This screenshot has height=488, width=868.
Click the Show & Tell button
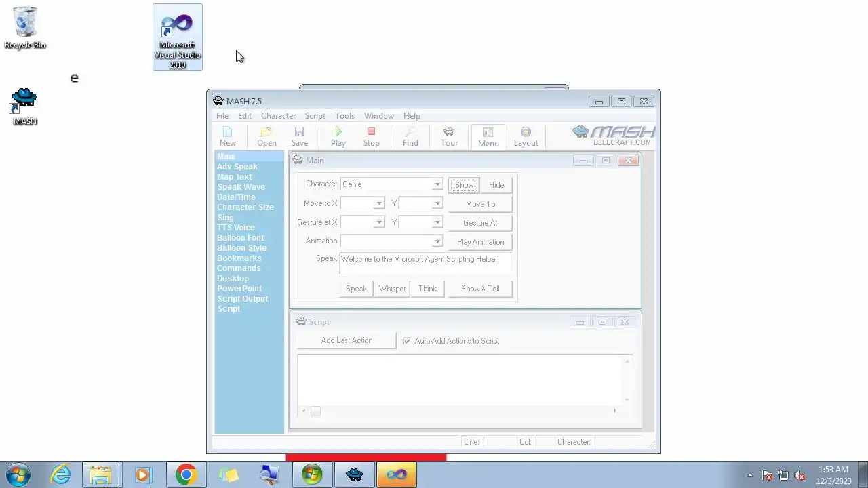click(x=480, y=289)
